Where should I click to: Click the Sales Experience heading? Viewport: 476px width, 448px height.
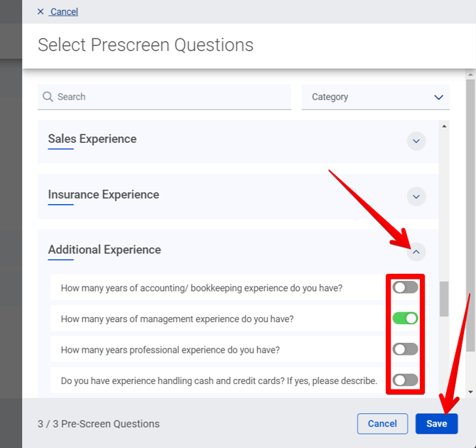[x=92, y=139]
